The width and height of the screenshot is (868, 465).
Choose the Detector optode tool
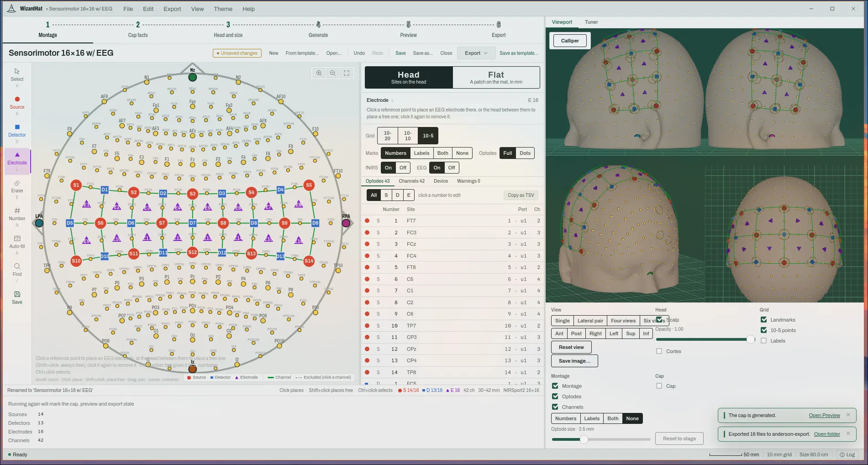(17, 131)
